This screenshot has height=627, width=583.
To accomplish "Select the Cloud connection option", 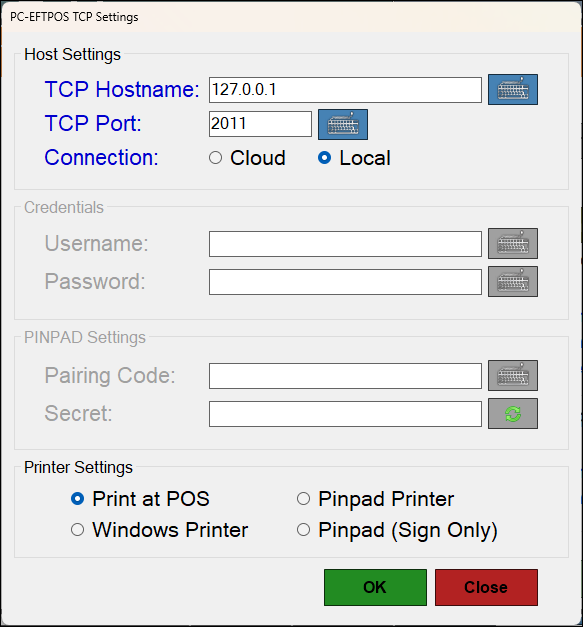I will click(247, 158).
